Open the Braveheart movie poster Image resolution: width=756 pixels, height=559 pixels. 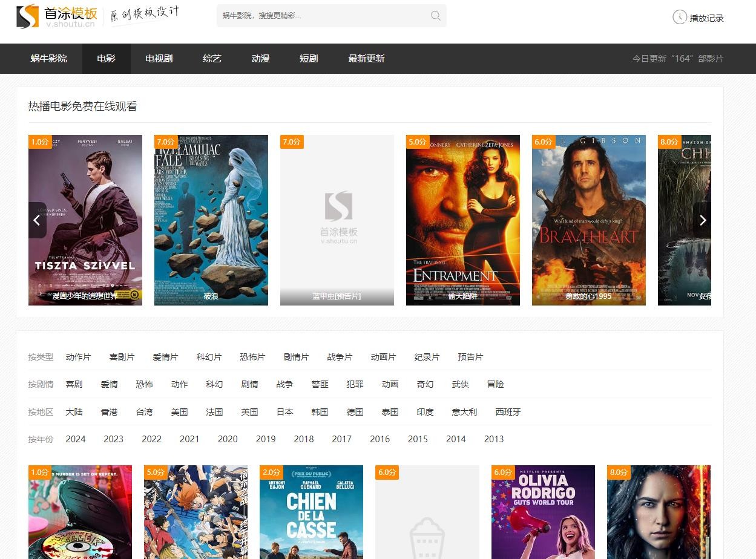pyautogui.click(x=588, y=220)
